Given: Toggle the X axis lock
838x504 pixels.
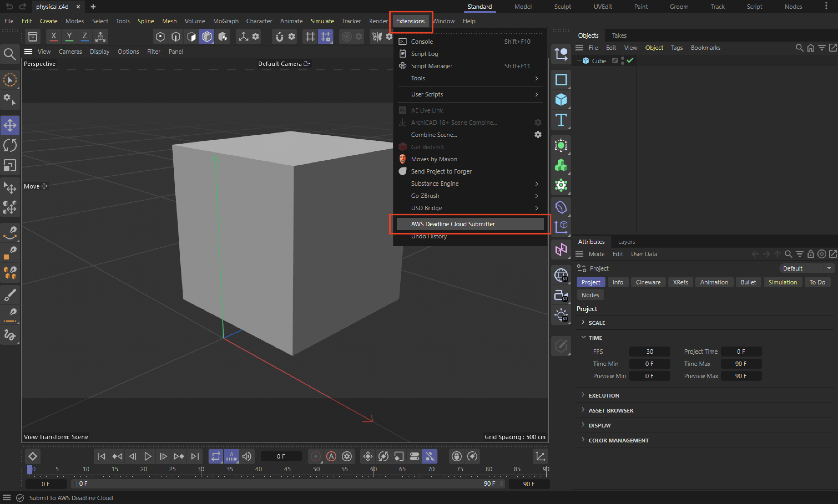Looking at the screenshot, I should tap(53, 36).
